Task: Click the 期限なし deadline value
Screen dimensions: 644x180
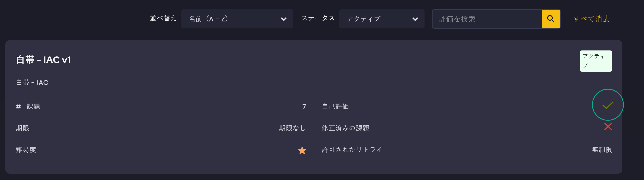Action: 292,128
